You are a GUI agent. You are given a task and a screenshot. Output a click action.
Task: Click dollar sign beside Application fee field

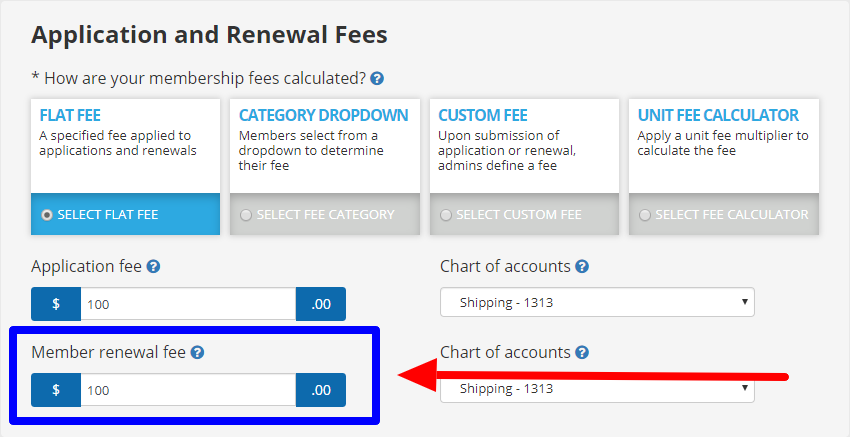click(x=56, y=304)
